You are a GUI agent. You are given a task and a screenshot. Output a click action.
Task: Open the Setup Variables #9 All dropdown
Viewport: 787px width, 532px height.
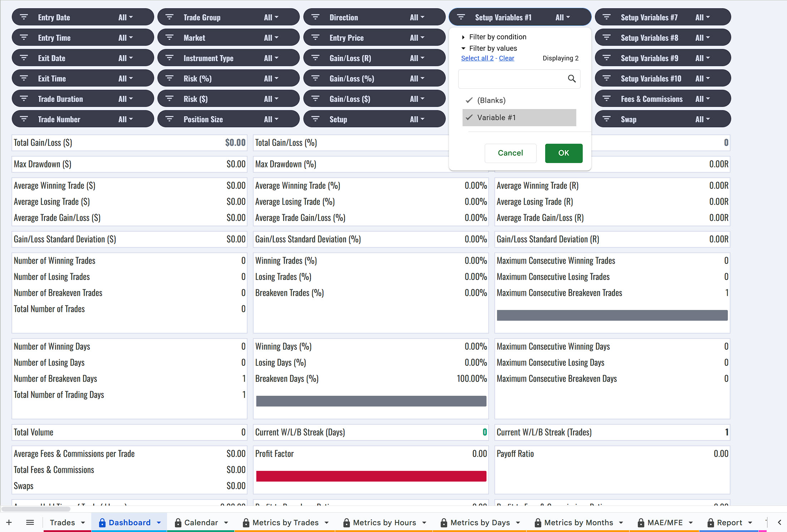(702, 58)
